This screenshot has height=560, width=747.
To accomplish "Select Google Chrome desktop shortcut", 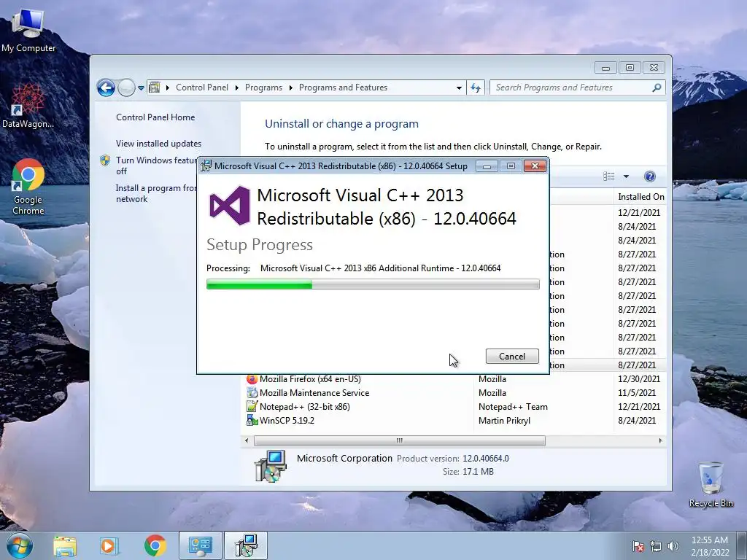I will (x=28, y=187).
